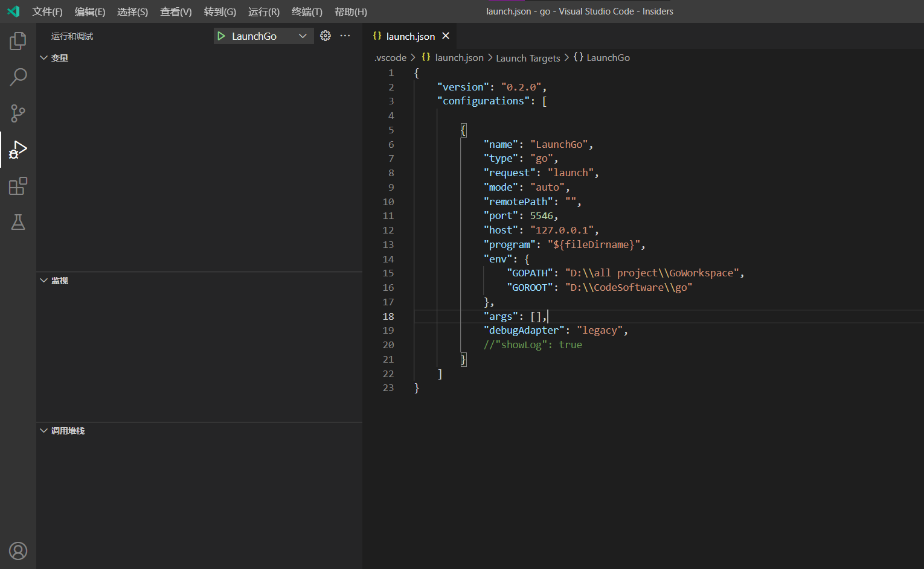The width and height of the screenshot is (924, 569).
Task: Click the "LaunchGo" name value on line 6
Action: 559,144
